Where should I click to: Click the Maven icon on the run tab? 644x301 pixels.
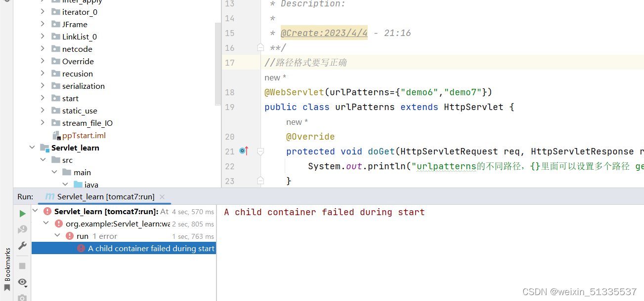(49, 196)
